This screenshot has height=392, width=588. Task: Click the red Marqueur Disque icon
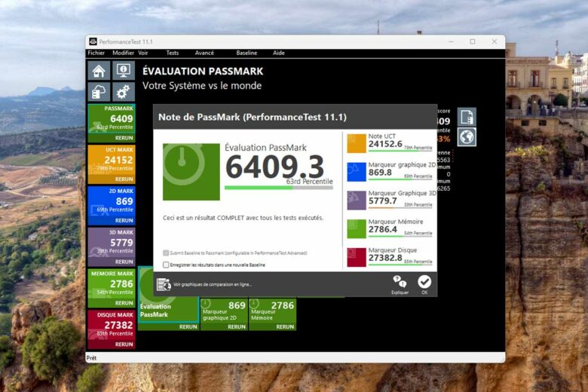pos(357,257)
